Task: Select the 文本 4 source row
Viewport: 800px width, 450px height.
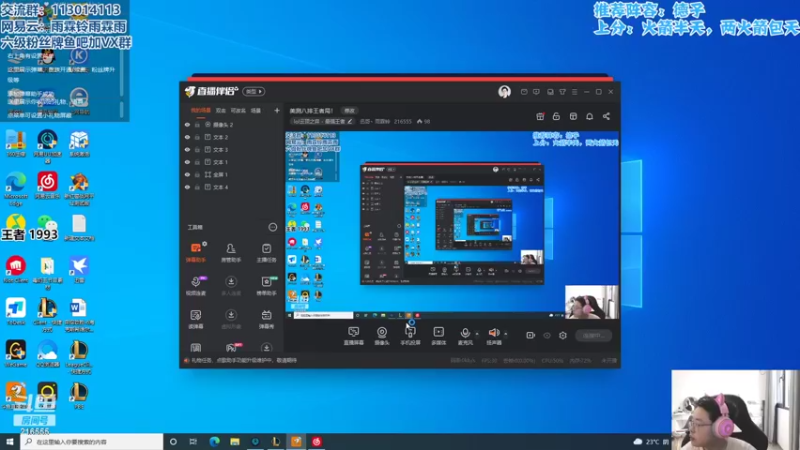Action: pos(232,187)
